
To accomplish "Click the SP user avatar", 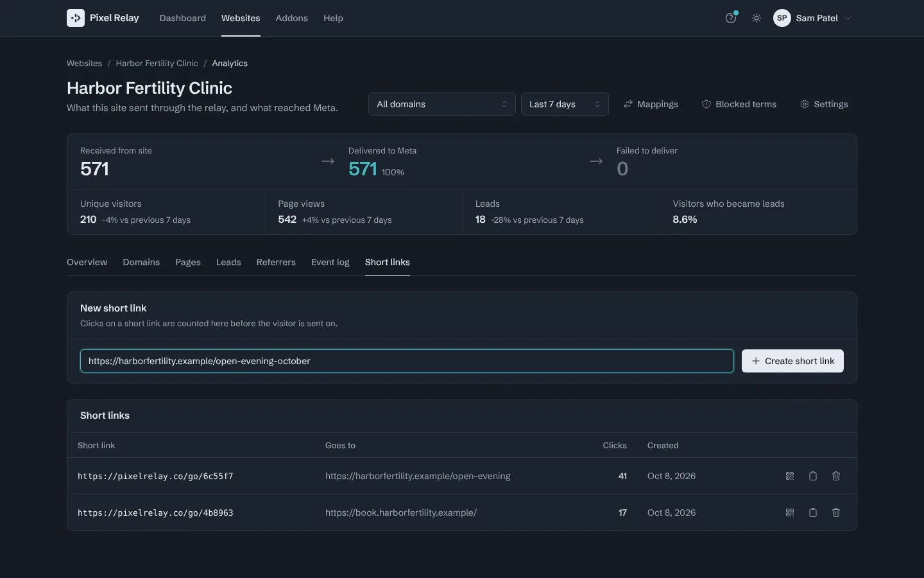I will [782, 18].
